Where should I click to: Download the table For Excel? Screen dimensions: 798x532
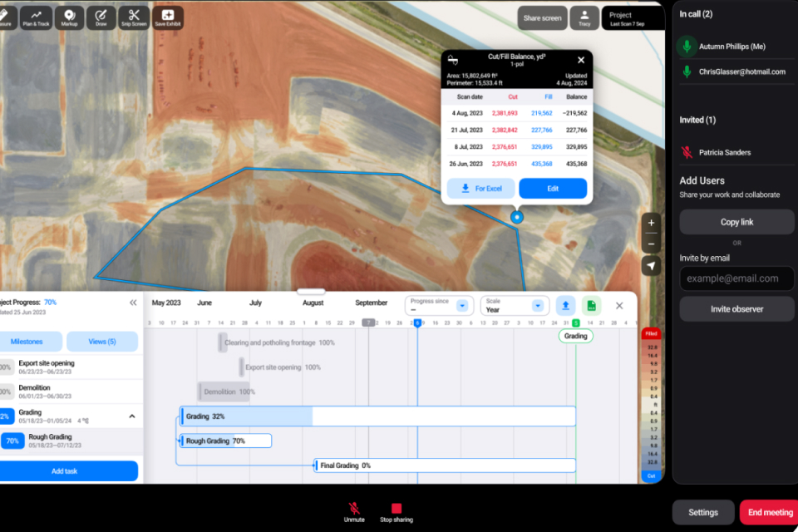(480, 189)
